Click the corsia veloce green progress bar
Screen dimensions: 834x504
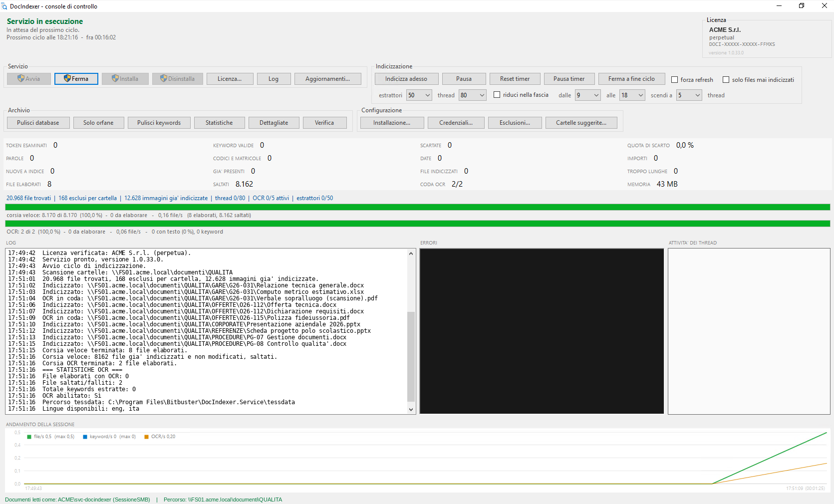(418, 207)
